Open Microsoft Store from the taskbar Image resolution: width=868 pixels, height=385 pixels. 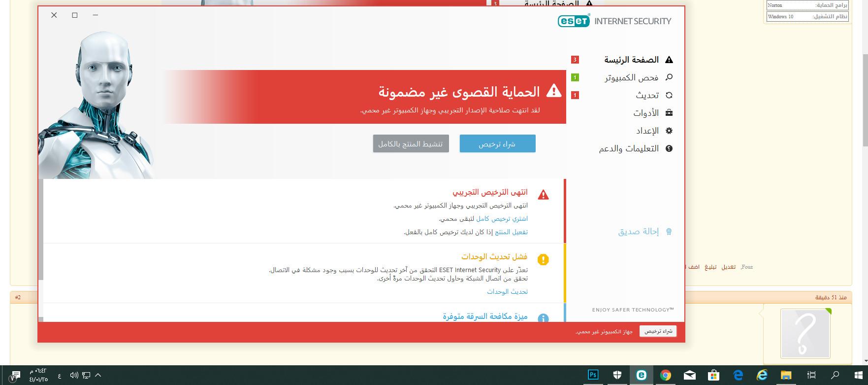click(714, 375)
